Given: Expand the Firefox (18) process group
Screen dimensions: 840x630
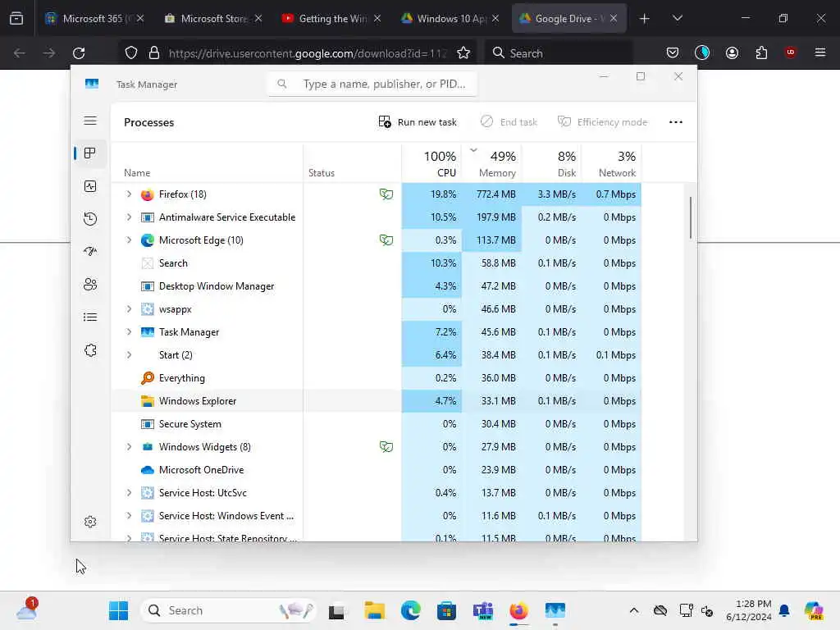Looking at the screenshot, I should (129, 194).
